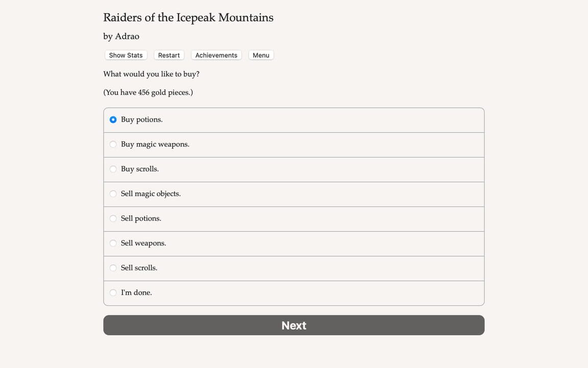Select the Sell magic objects option
The height and width of the screenshot is (368, 588).
[x=151, y=194]
